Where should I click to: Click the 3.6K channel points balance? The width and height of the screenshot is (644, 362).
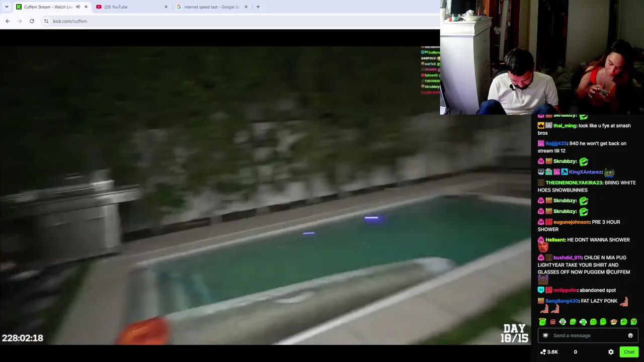(549, 352)
